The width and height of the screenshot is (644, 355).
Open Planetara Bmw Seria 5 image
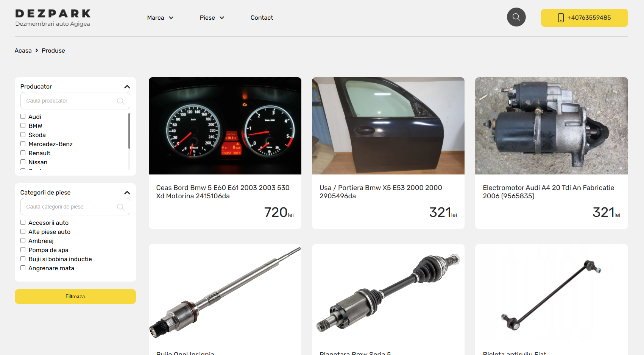tap(388, 293)
